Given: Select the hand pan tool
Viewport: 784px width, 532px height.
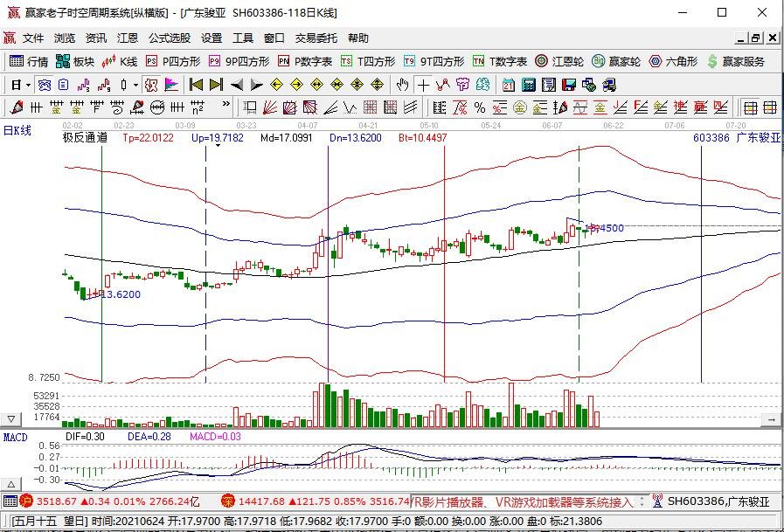Looking at the screenshot, I should point(403,85).
